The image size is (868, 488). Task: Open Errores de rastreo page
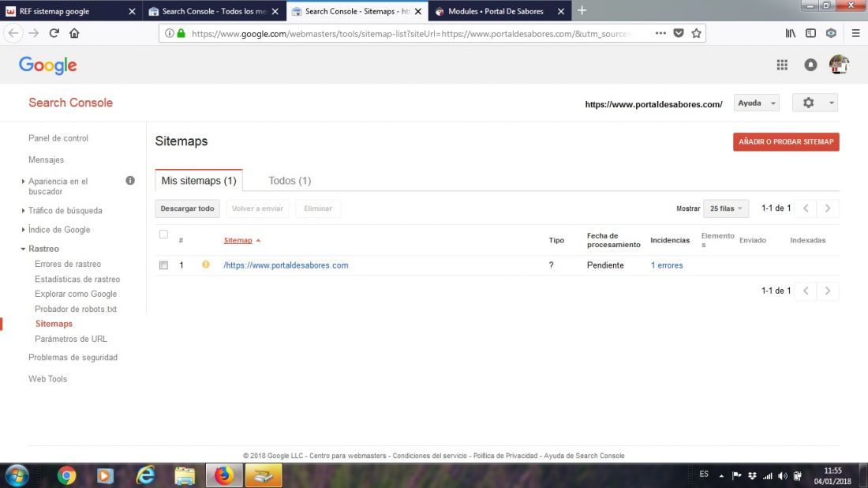(68, 265)
